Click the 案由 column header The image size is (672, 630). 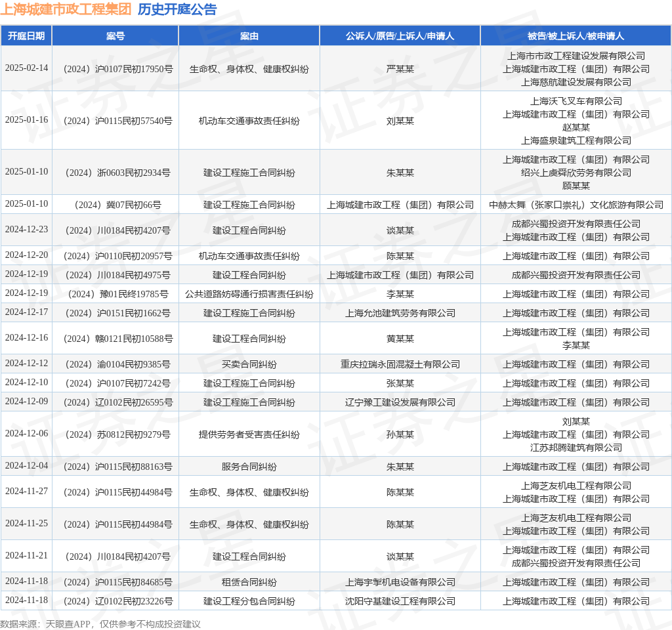[x=249, y=36]
